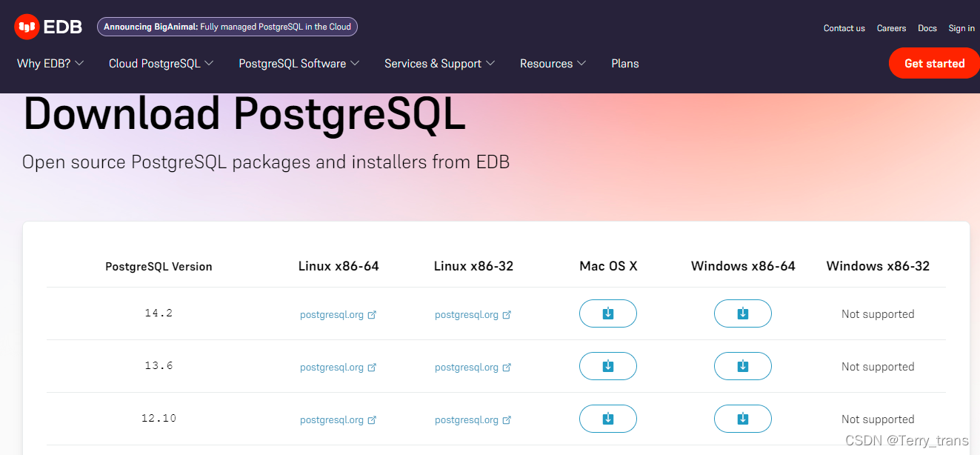Click the Windows x86-64 column header

coord(743,266)
